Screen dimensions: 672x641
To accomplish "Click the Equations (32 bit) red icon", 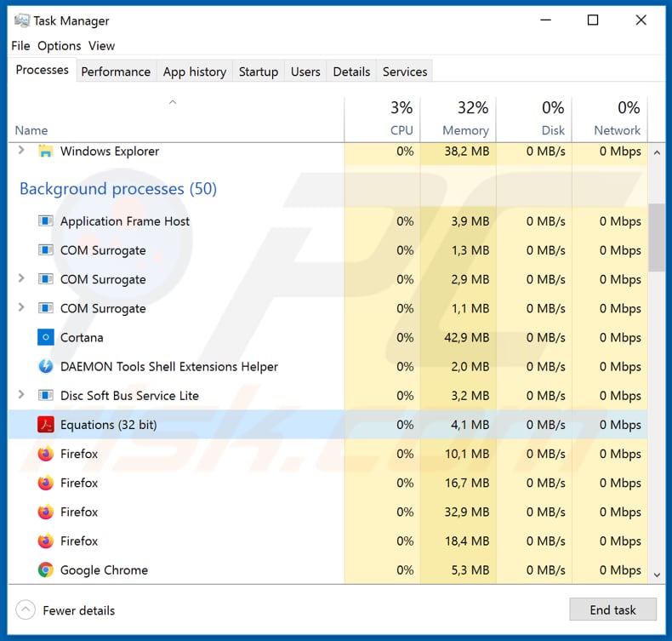I will coord(45,425).
